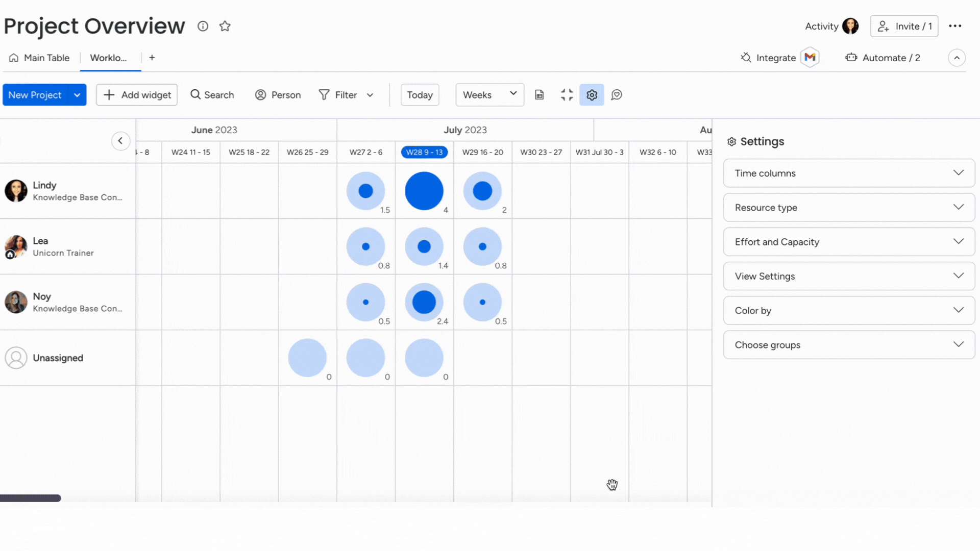Click the horizontal scrollbar thumb

click(x=31, y=498)
